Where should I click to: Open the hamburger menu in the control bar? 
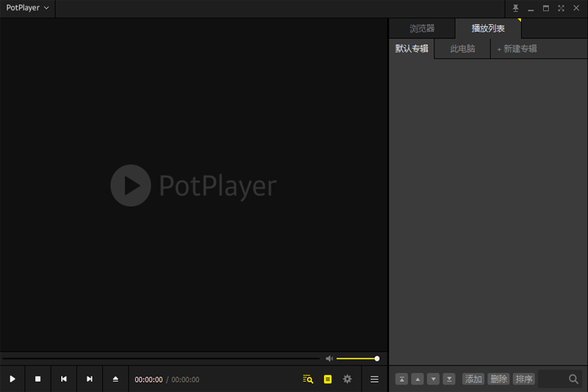tap(374, 379)
